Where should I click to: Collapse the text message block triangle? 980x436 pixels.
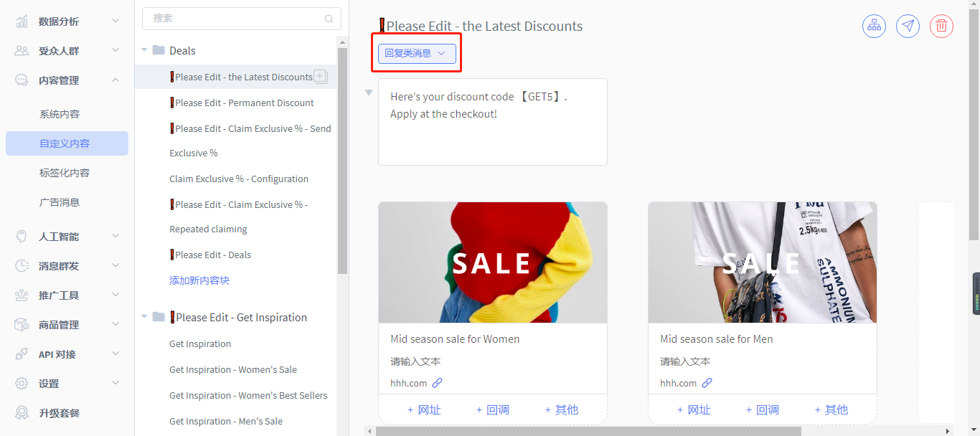(x=369, y=93)
